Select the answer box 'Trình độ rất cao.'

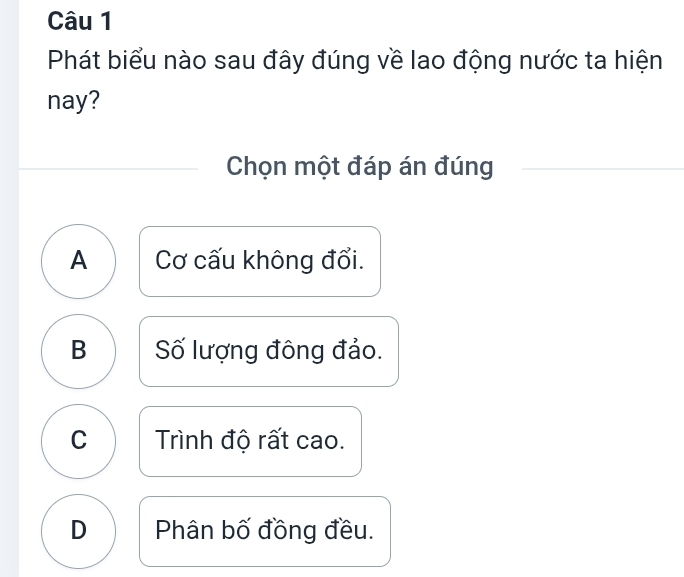click(x=250, y=442)
